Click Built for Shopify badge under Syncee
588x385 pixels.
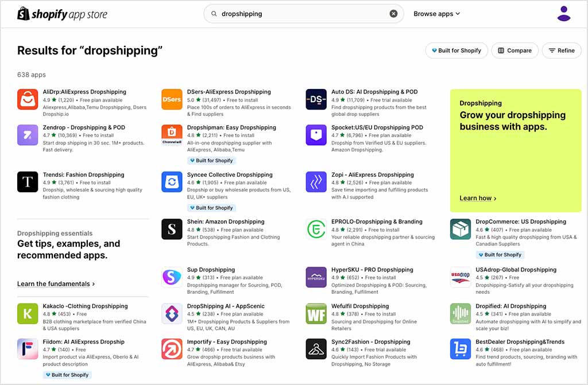(x=211, y=208)
